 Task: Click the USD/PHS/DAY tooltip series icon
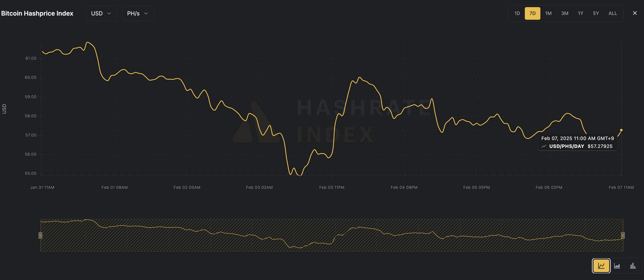tap(544, 146)
